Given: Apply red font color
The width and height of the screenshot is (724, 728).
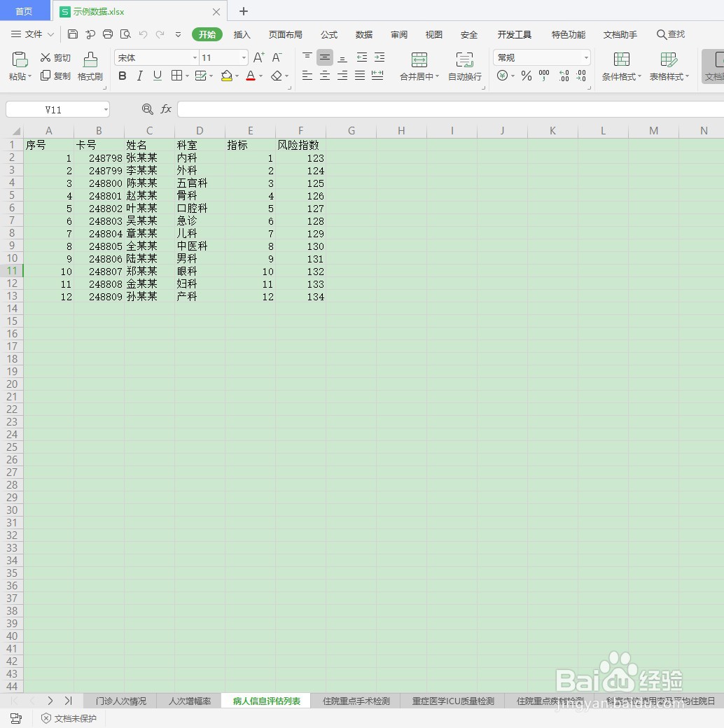Looking at the screenshot, I should pyautogui.click(x=251, y=76).
